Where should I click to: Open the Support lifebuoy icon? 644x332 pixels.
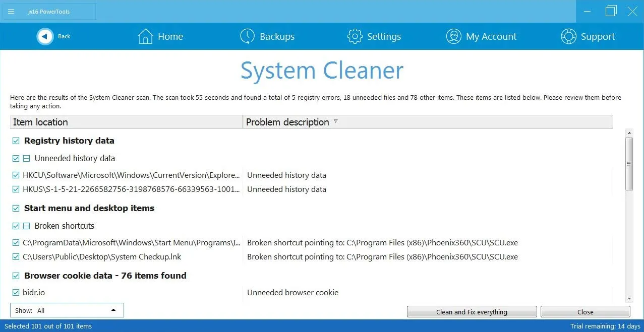[x=568, y=36]
